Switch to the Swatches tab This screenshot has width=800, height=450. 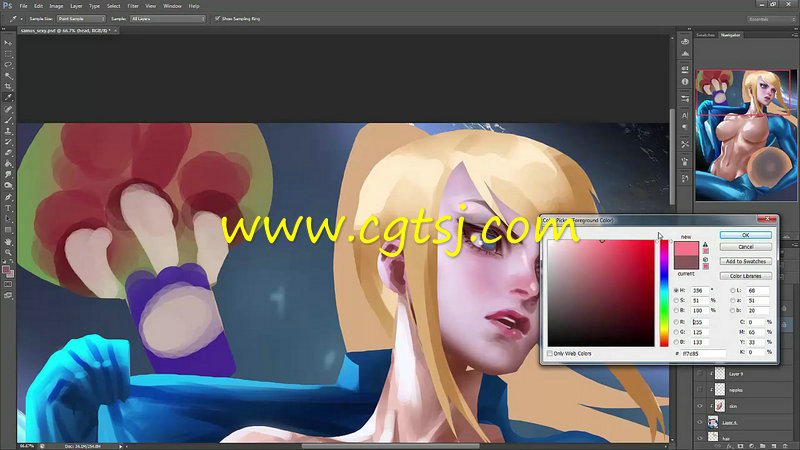(706, 35)
